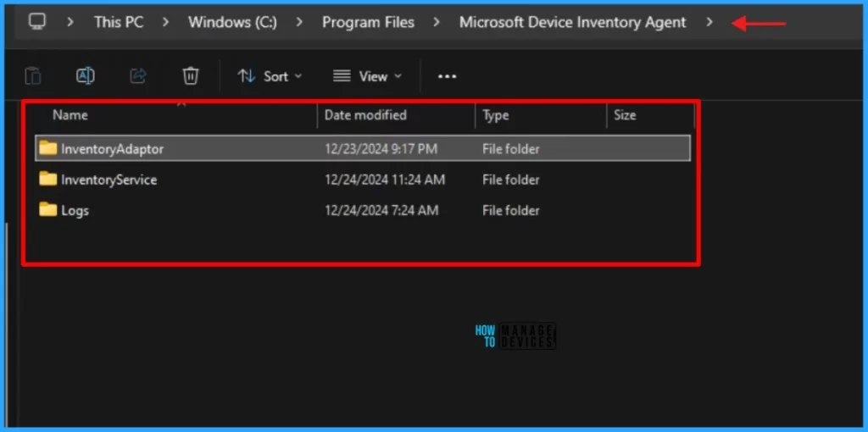Click date 12/24/2024 7:24 AM
868x432 pixels.
pos(381,211)
